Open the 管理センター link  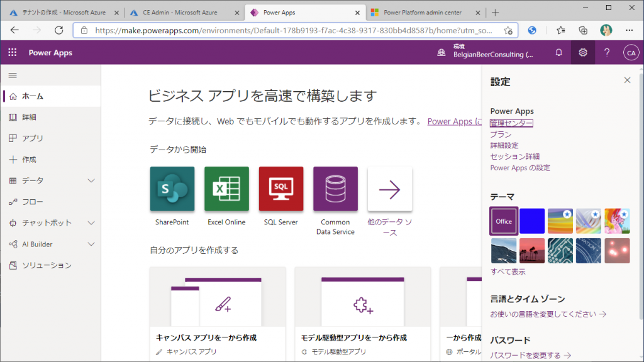click(511, 123)
